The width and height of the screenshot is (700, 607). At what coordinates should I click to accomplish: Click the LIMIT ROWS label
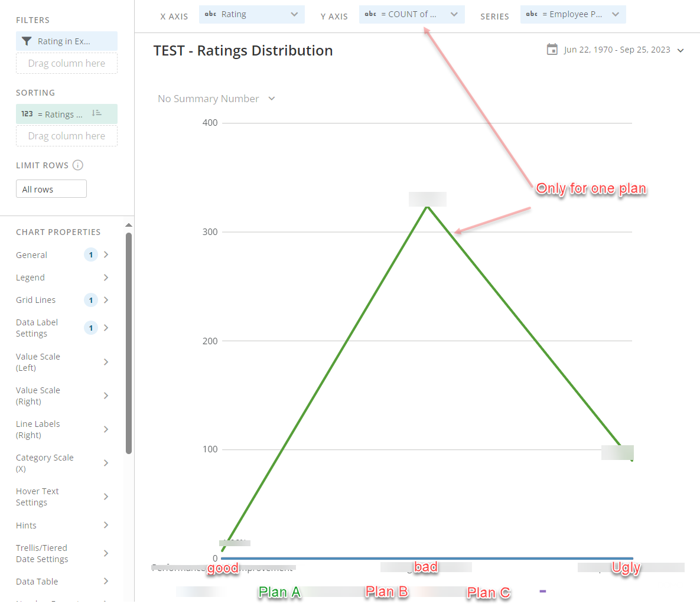pyautogui.click(x=42, y=165)
